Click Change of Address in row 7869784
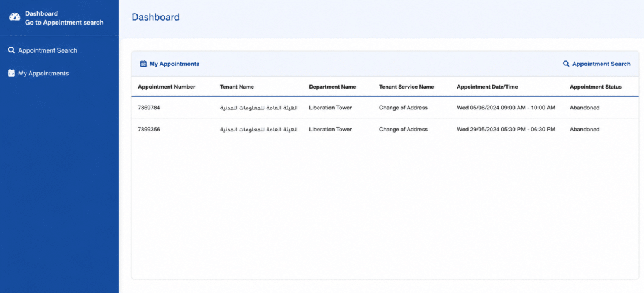 point(403,108)
